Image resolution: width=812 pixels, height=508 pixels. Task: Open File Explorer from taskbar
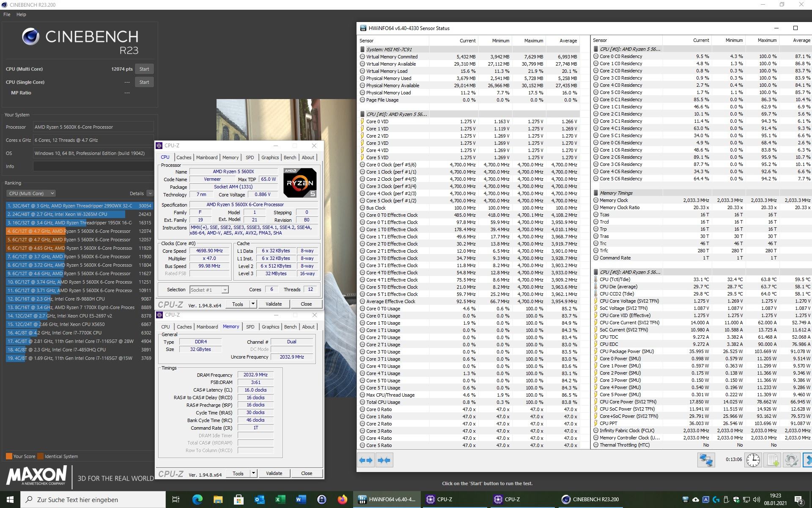point(218,500)
